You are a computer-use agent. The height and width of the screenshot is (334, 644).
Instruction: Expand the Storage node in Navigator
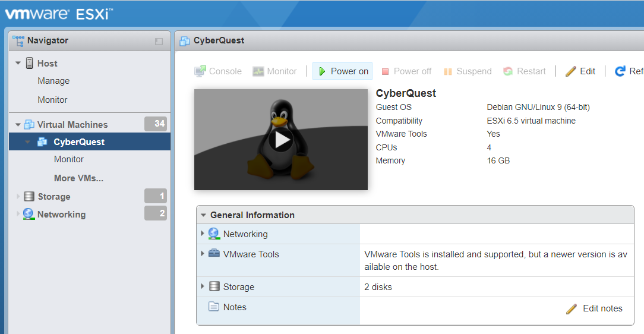[18, 196]
